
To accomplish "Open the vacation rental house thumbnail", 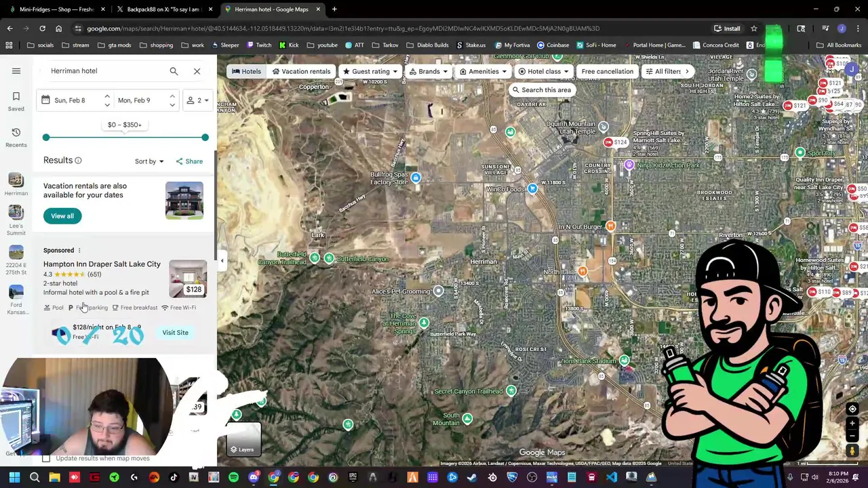I will [x=184, y=201].
